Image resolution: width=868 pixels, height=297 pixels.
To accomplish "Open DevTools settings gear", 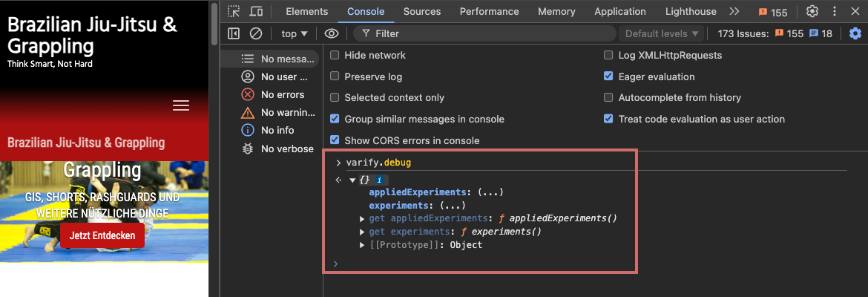I will pos(812,11).
